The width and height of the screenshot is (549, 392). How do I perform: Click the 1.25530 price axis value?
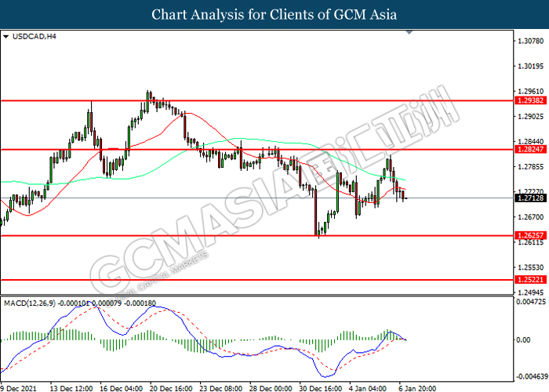pyautogui.click(x=530, y=268)
